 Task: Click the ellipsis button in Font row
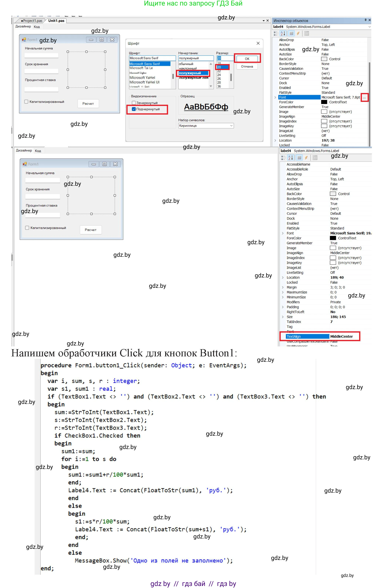(364, 97)
